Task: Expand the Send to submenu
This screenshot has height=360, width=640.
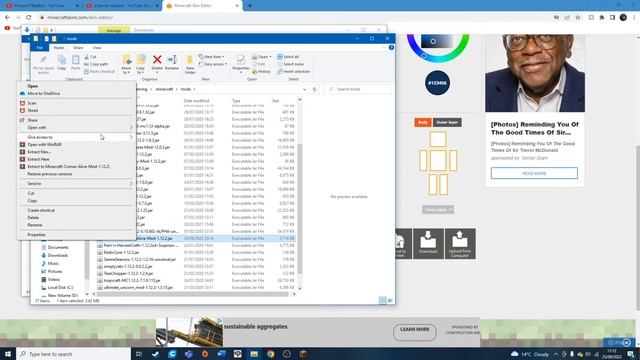Action: 77,184
